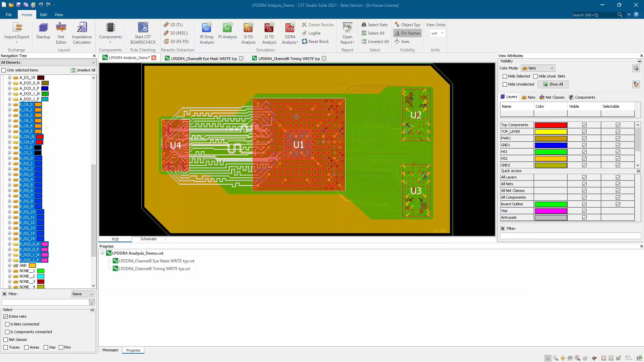Click the Show All button
Viewport: 644px width, 362px height.
click(553, 84)
